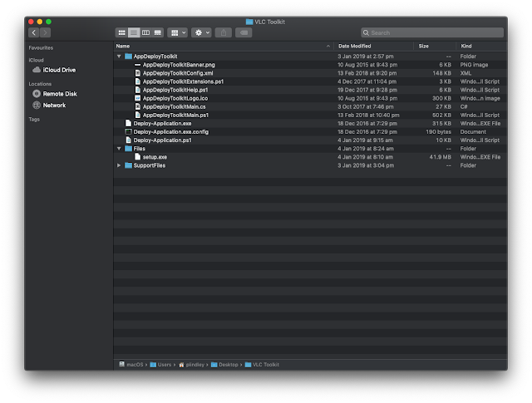Click the Remote Disk disc icon
This screenshot has width=532, height=403.
coord(37,94)
